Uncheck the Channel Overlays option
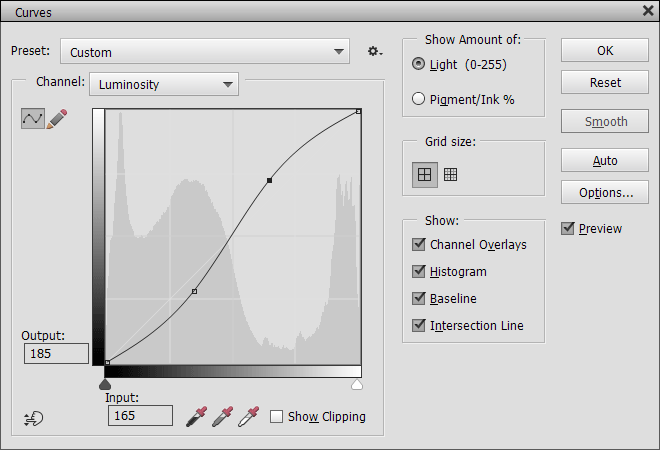The height and width of the screenshot is (450, 660). click(x=419, y=245)
